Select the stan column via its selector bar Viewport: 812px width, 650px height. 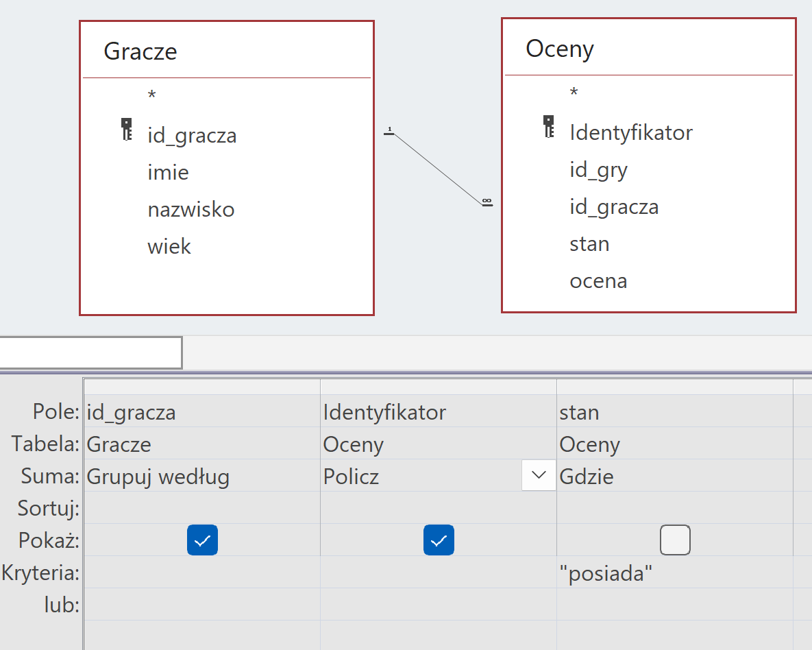(675, 387)
